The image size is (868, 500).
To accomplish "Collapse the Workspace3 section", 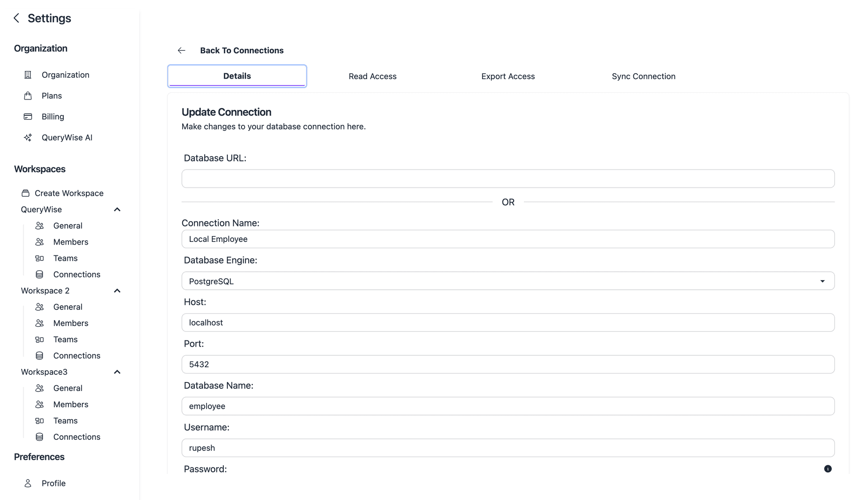I will coord(117,372).
